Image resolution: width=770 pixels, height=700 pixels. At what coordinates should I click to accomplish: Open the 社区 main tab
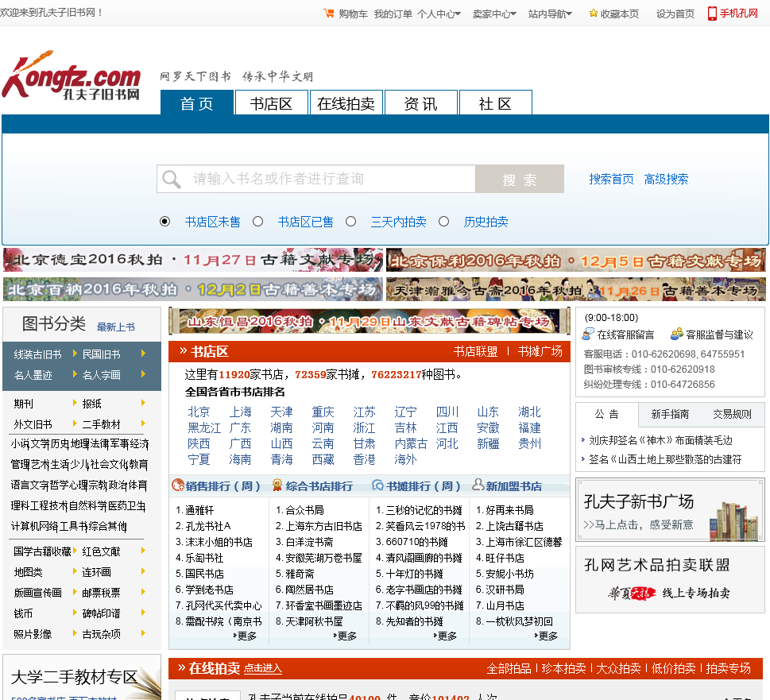pyautogui.click(x=496, y=103)
